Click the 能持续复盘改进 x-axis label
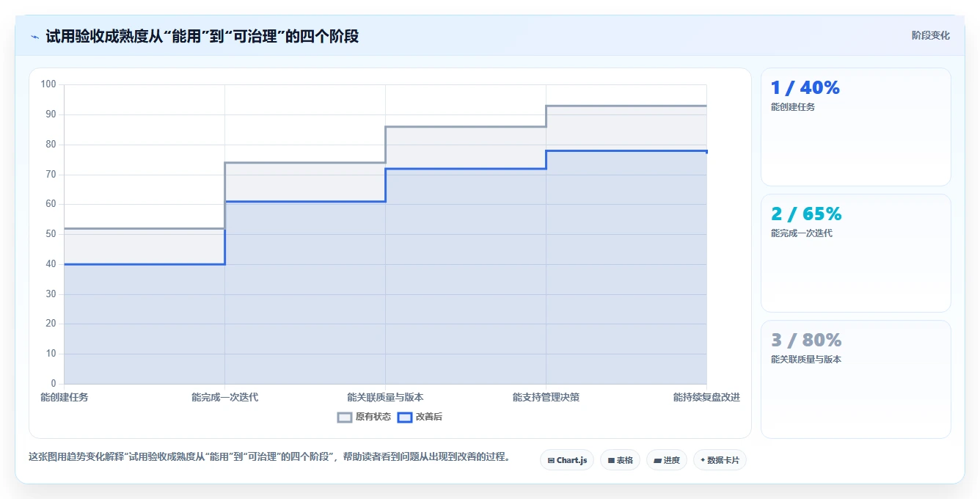 click(x=706, y=397)
